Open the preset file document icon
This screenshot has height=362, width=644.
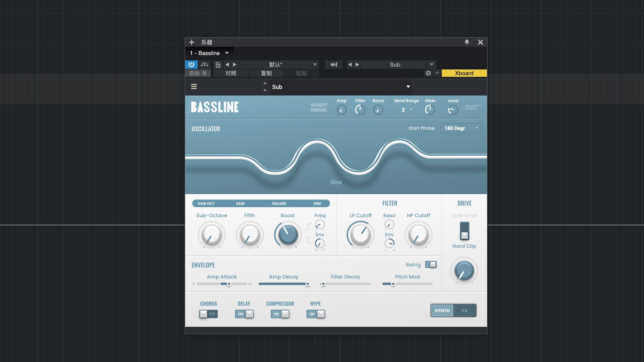[x=218, y=65]
